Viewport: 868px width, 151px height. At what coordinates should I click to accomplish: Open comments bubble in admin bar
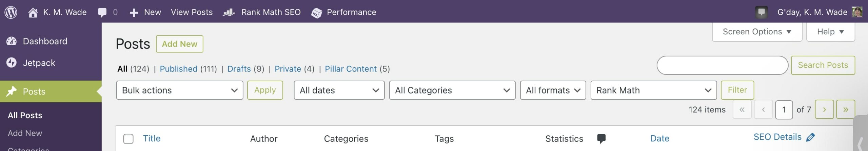pos(102,13)
